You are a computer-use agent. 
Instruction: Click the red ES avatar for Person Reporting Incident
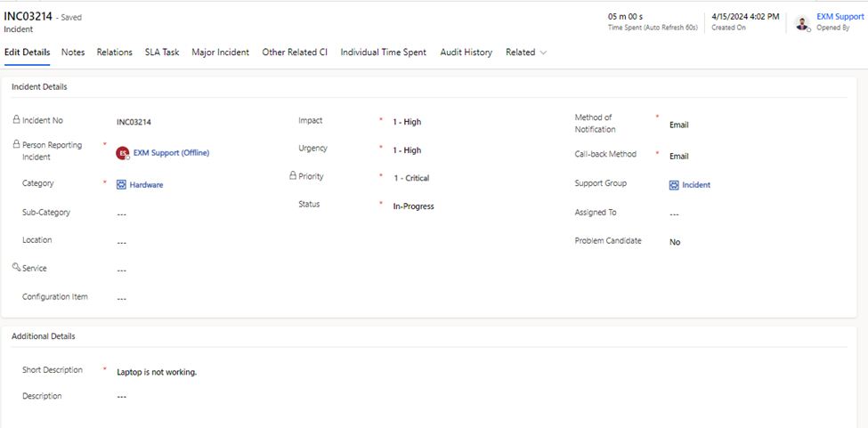pyautogui.click(x=122, y=153)
